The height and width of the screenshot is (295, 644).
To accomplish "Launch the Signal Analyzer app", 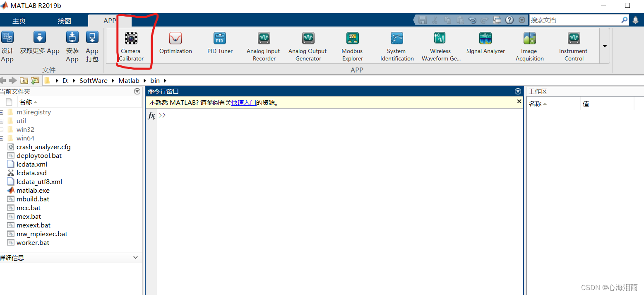I will click(485, 43).
